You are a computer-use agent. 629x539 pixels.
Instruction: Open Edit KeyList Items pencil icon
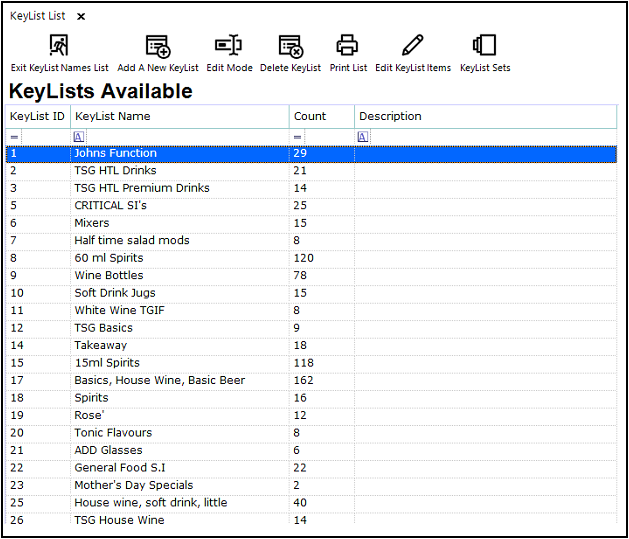coord(412,46)
